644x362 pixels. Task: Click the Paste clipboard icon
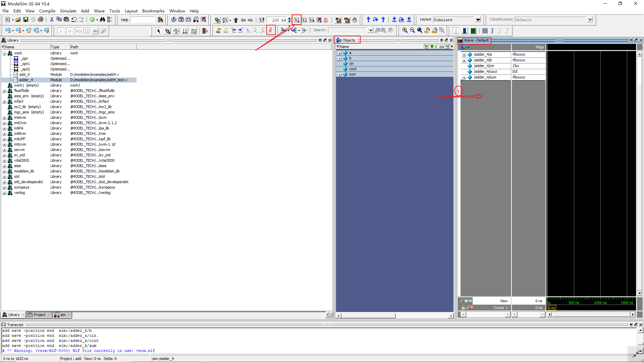coord(66,20)
